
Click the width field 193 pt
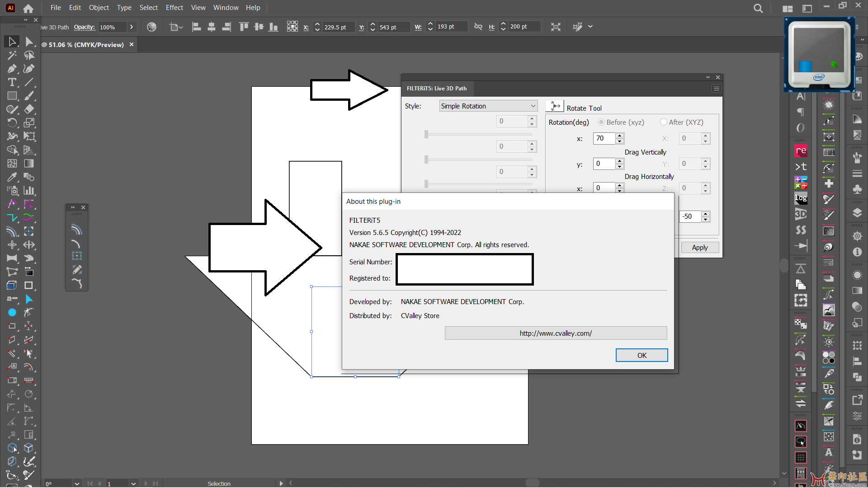pyautogui.click(x=451, y=27)
